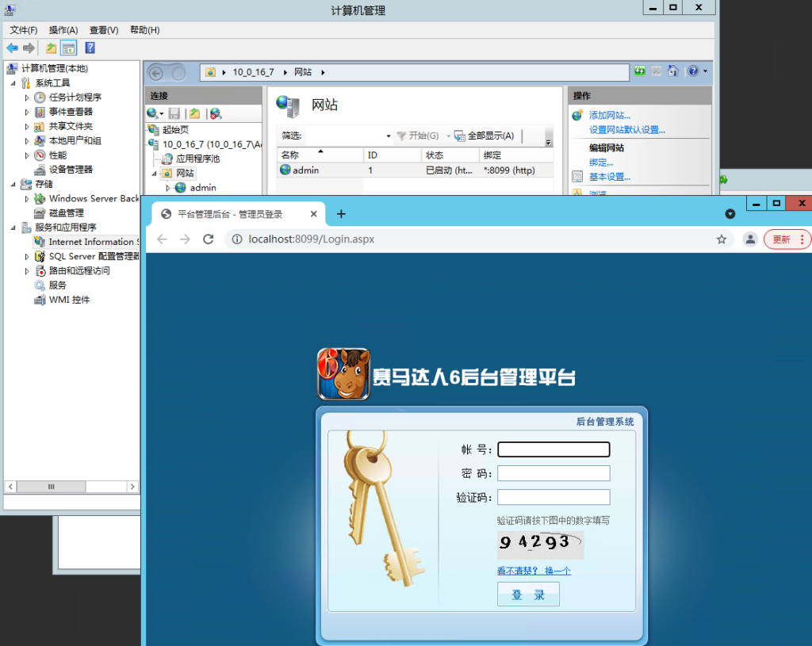Open the 查看(V) menu
Image resolution: width=812 pixels, height=646 pixels.
pos(104,30)
